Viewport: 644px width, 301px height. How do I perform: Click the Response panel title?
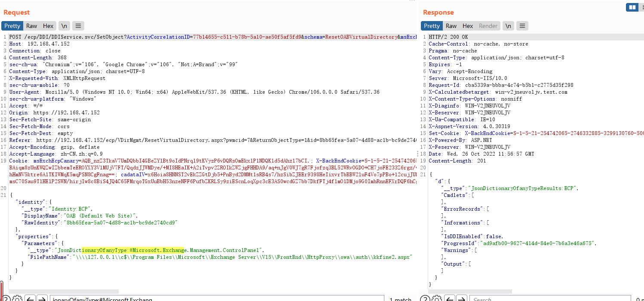click(439, 12)
